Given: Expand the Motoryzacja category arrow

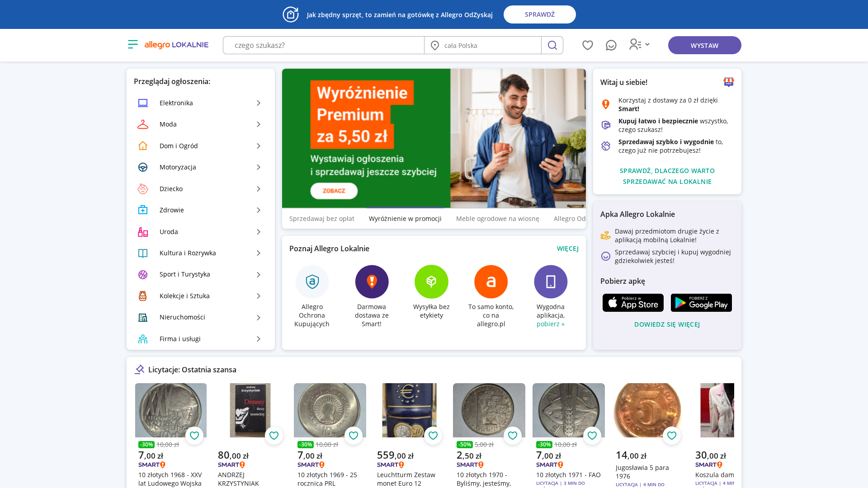Looking at the screenshot, I should pyautogui.click(x=259, y=167).
